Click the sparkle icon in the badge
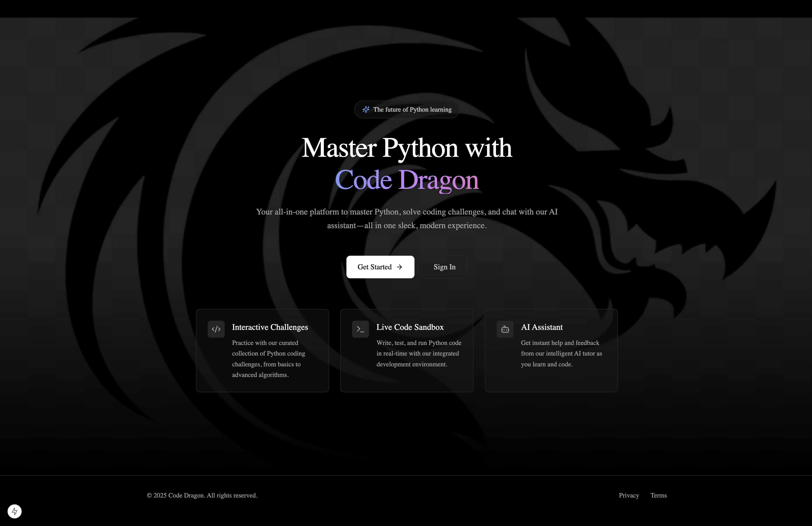The width and height of the screenshot is (812, 526). (x=366, y=109)
